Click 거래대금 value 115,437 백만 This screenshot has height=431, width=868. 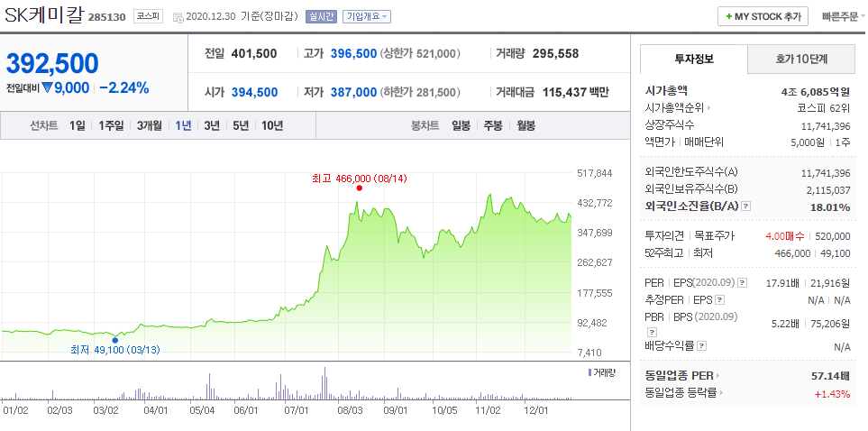tap(576, 93)
